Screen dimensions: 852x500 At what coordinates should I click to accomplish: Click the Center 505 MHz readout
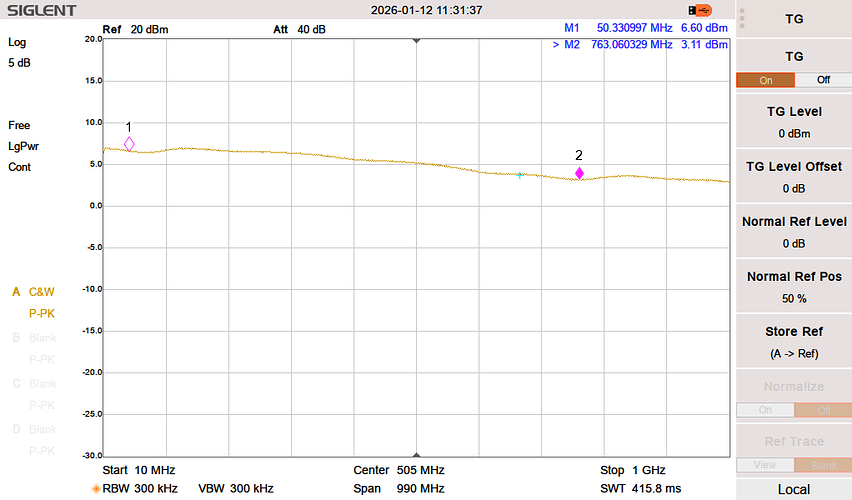pyautogui.click(x=399, y=470)
